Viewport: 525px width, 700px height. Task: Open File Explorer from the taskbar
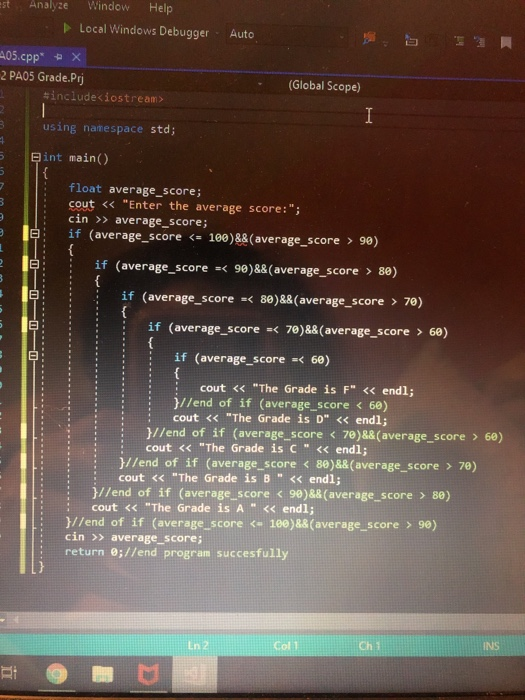102,675
